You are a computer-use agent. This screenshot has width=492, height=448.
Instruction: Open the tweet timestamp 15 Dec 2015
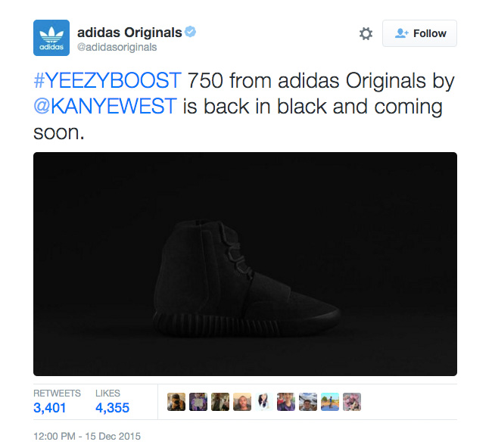(x=87, y=437)
